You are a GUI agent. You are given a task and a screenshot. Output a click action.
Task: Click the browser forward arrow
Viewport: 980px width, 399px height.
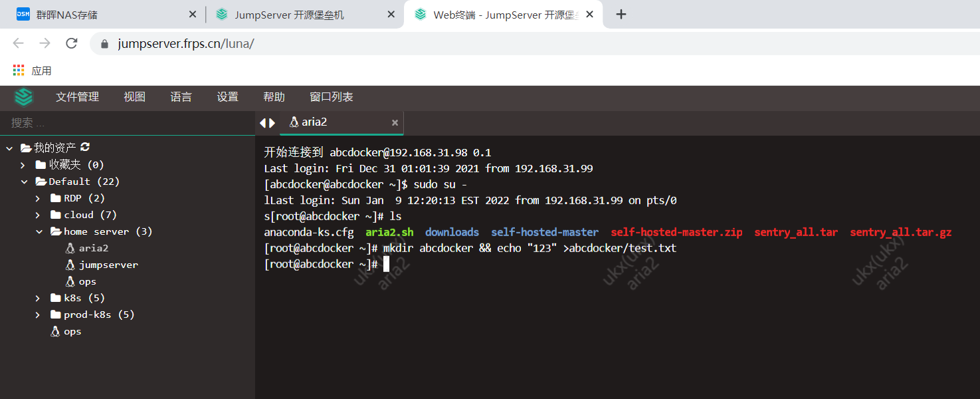tap(45, 43)
